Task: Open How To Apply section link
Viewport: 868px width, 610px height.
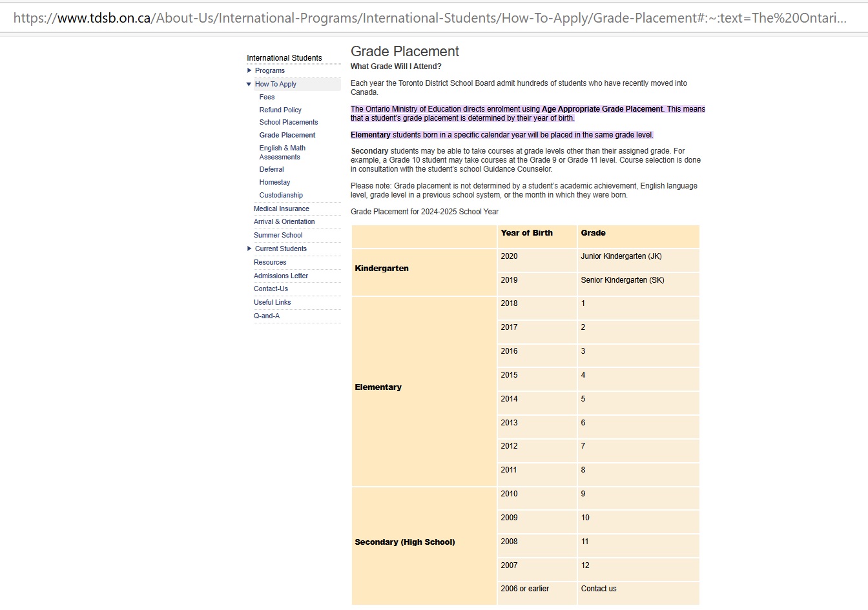Action: [276, 84]
